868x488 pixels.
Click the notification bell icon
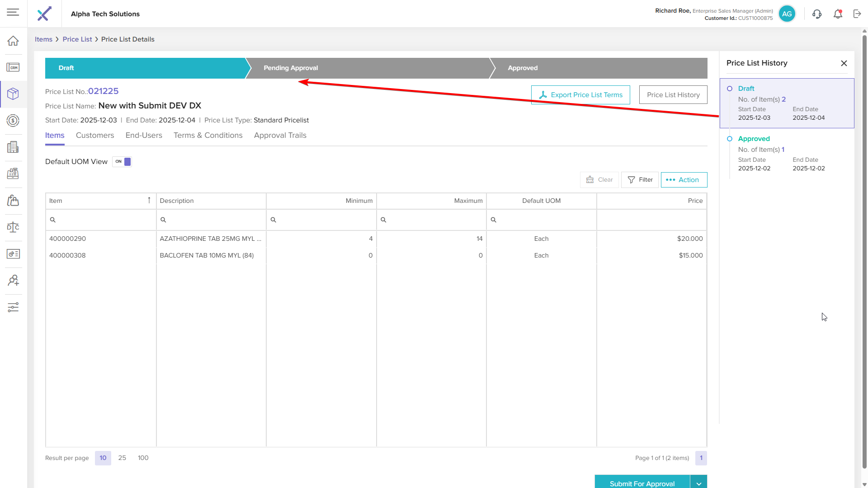tap(838, 14)
